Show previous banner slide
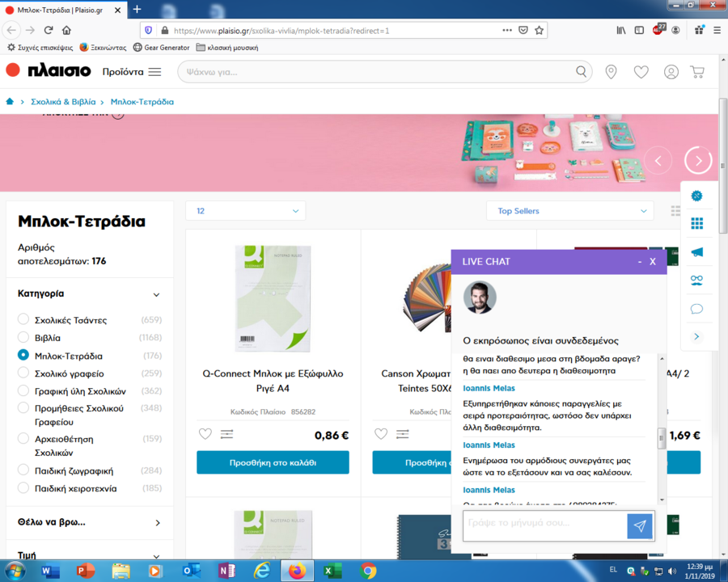Screen dimensions: 728x582 point(658,161)
